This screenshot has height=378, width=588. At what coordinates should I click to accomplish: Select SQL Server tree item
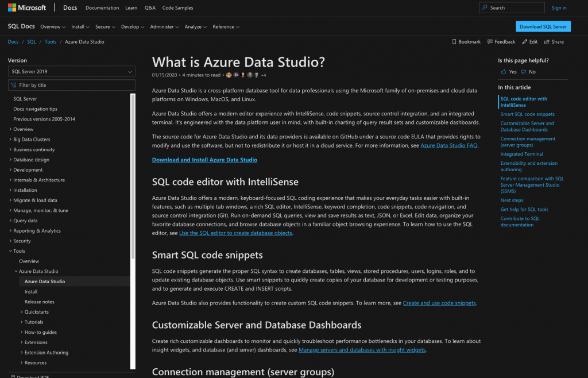25,99
